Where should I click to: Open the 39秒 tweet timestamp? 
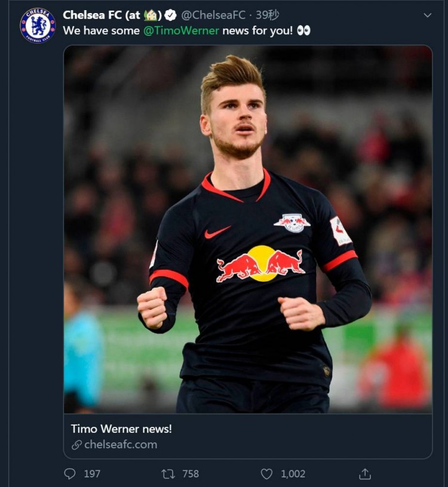point(268,15)
